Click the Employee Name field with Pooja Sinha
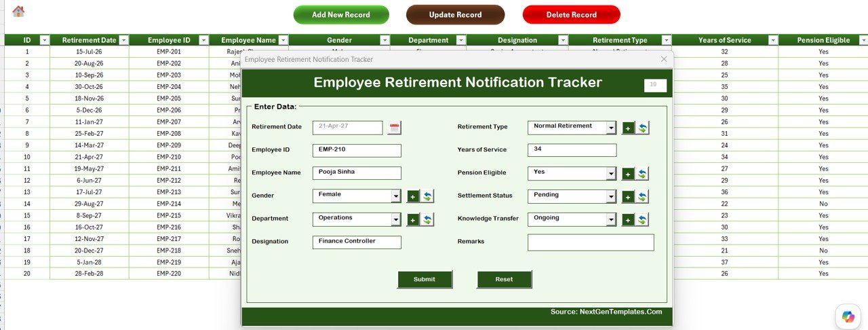 click(357, 173)
